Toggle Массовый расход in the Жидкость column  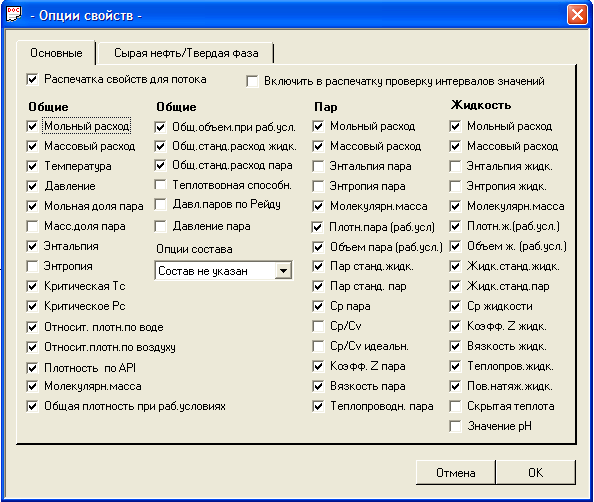point(455,146)
